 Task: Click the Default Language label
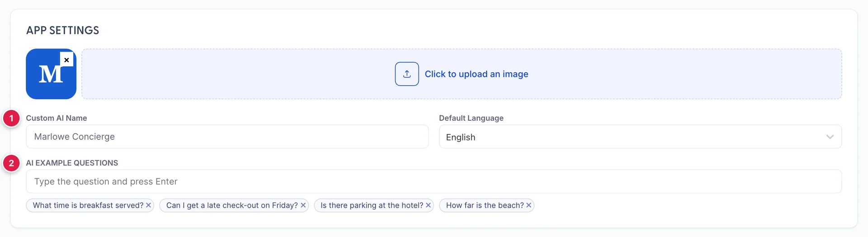coord(471,118)
